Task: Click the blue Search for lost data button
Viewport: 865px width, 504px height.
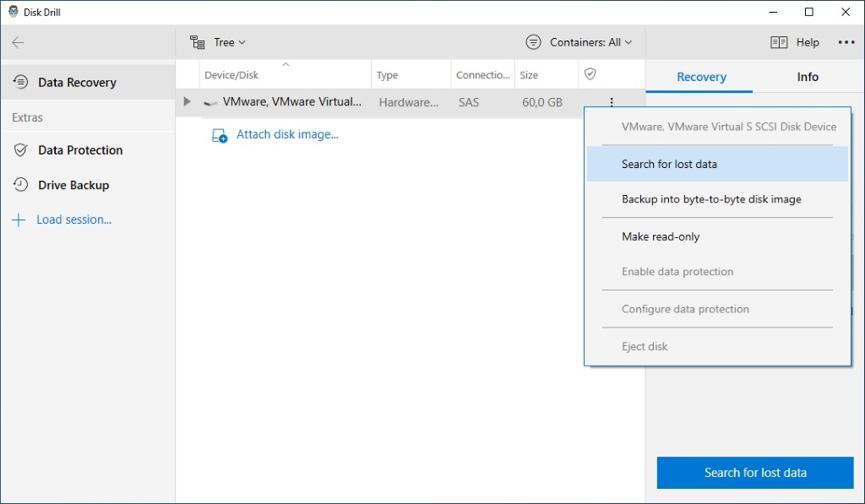Action: coord(754,473)
